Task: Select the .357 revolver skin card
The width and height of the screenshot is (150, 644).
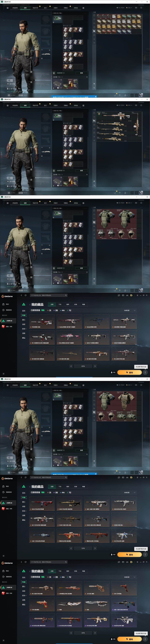Action: coord(97,588)
